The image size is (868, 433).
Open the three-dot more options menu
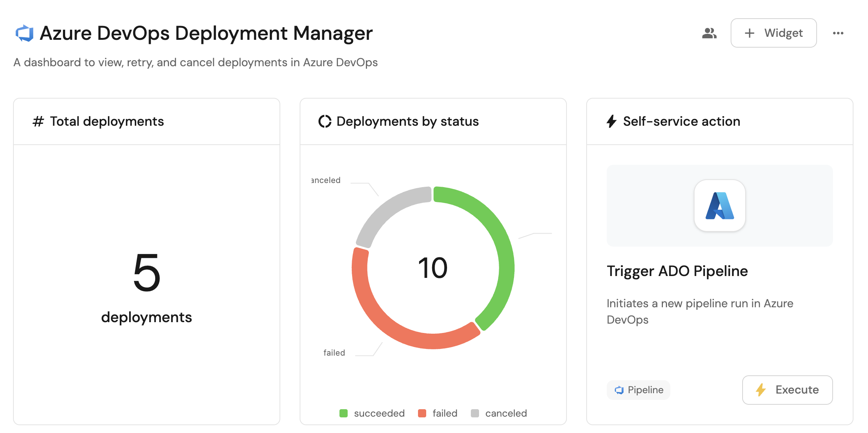[838, 33]
